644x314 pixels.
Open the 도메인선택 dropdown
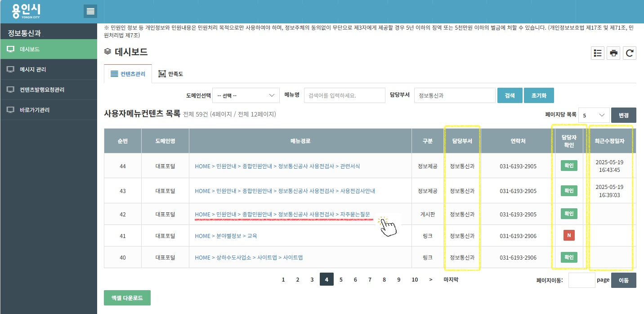pos(246,95)
